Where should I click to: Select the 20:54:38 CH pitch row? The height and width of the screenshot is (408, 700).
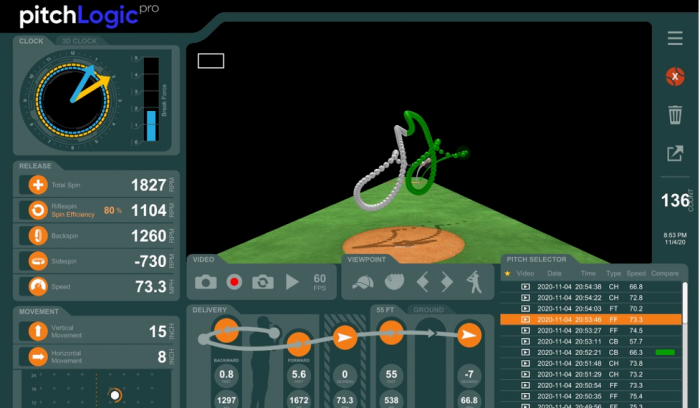(590, 286)
